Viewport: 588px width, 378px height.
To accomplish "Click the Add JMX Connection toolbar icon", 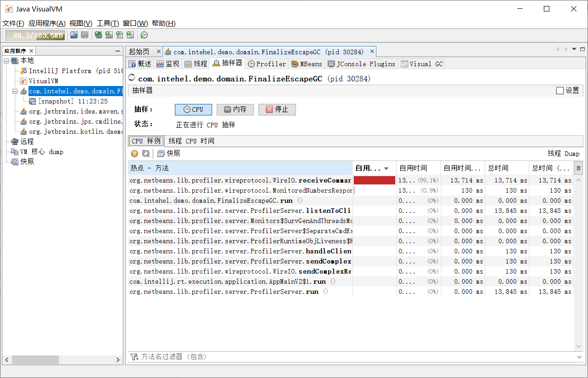I will [109, 35].
